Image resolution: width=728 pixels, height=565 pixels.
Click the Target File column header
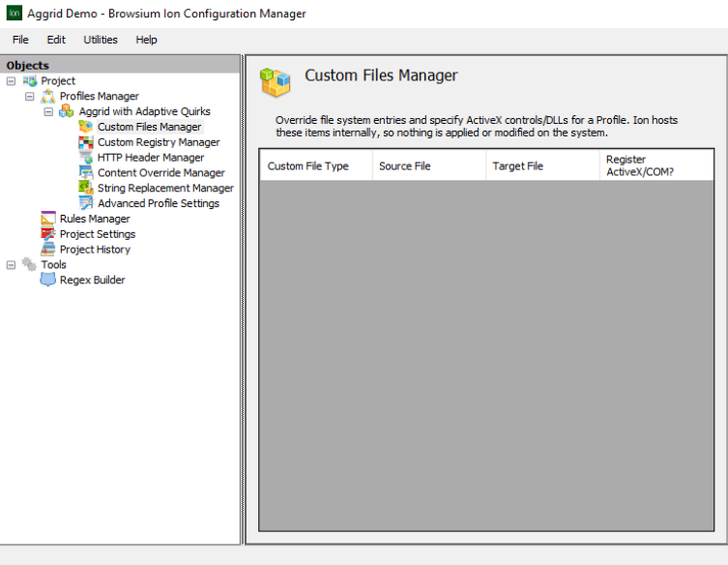[542, 165]
